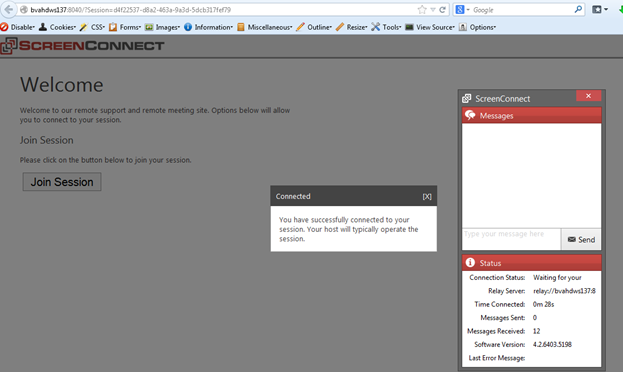Image resolution: width=623 pixels, height=372 pixels.
Task: Click the reload page icon
Action: [442, 10]
